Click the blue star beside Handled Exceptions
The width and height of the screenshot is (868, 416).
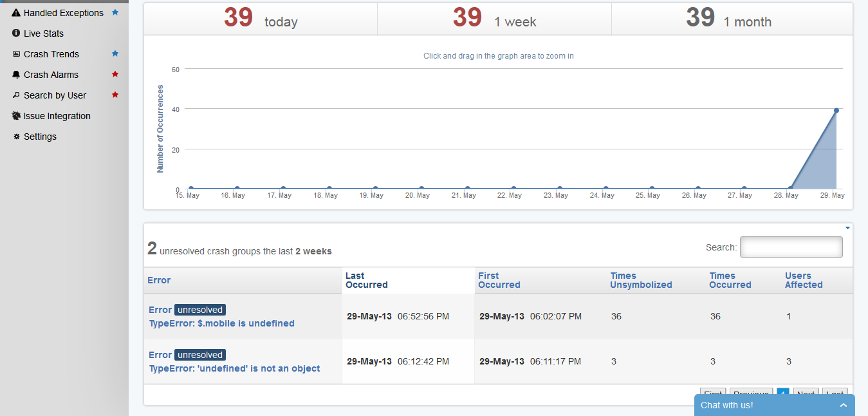(x=115, y=12)
